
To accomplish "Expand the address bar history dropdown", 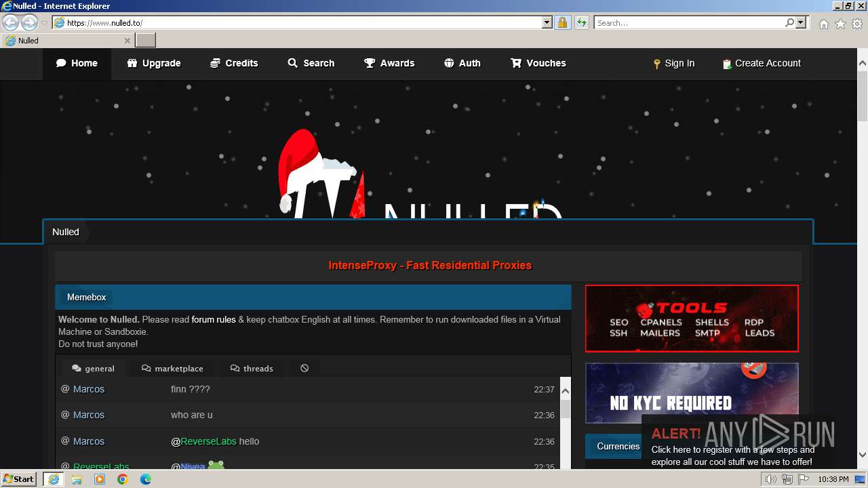I will point(547,22).
